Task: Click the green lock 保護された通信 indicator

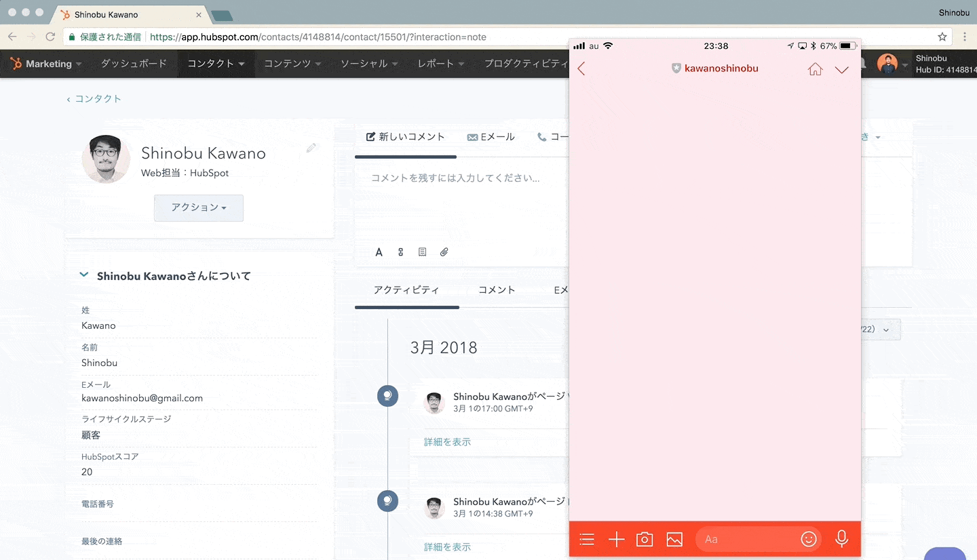Action: click(104, 37)
